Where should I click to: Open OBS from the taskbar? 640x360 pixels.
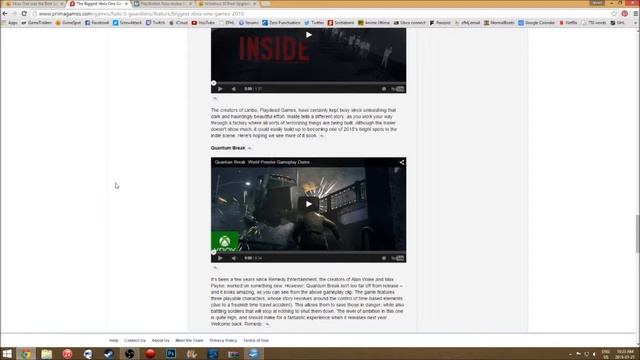129,354
